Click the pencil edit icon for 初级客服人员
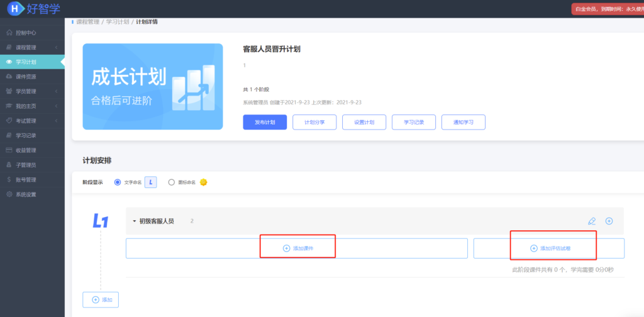Screen dimensions: 644x317 point(591,221)
